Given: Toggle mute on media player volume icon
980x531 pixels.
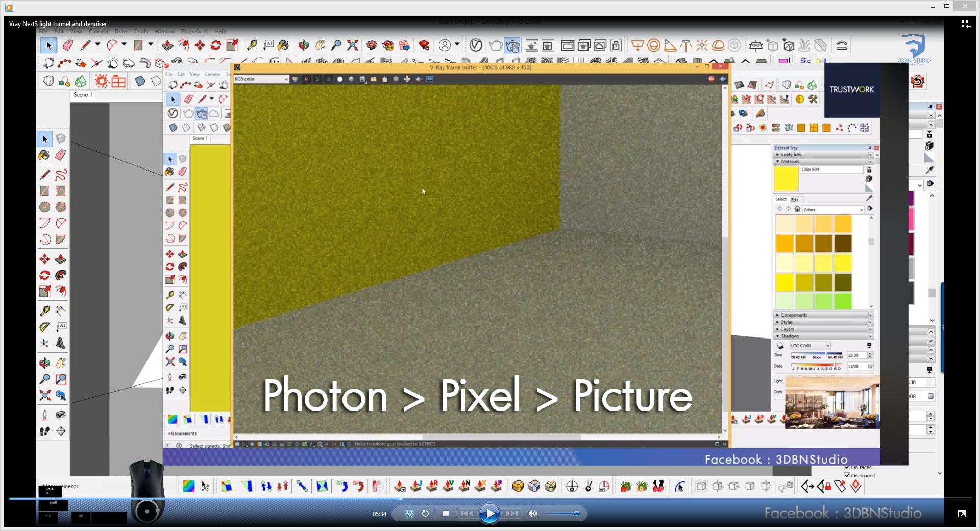Looking at the screenshot, I should [533, 514].
